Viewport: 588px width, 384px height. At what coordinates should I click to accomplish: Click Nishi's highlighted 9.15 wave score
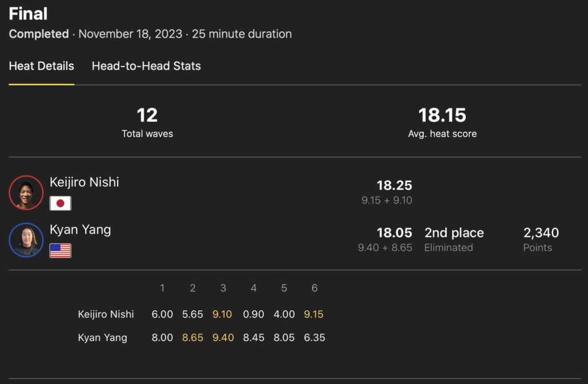tap(314, 314)
